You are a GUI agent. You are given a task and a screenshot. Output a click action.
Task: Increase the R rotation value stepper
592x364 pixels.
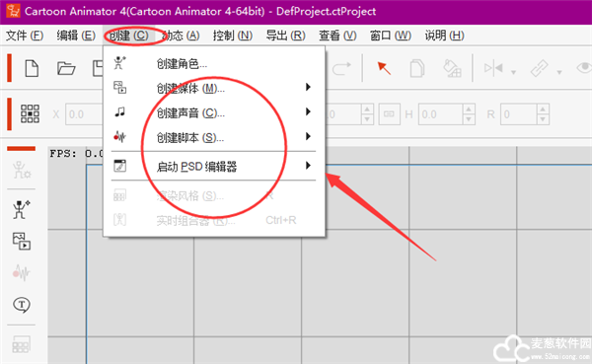pyautogui.click(x=543, y=109)
